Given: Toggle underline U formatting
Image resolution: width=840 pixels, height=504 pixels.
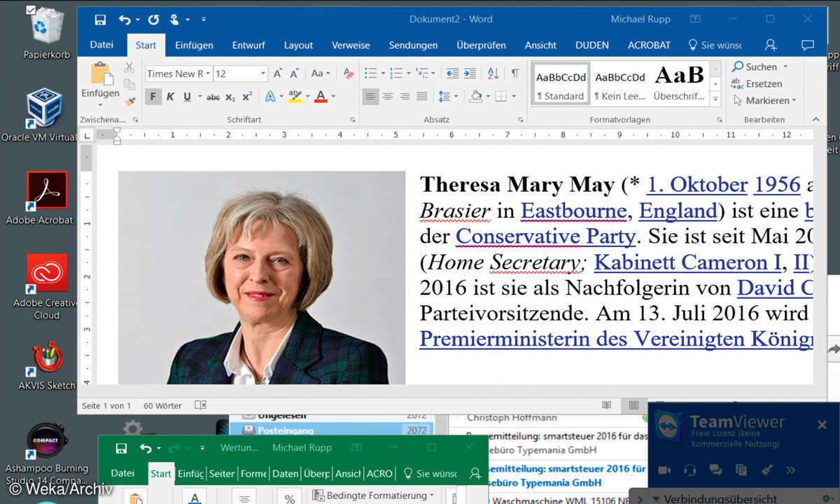Looking at the screenshot, I should pos(187,97).
